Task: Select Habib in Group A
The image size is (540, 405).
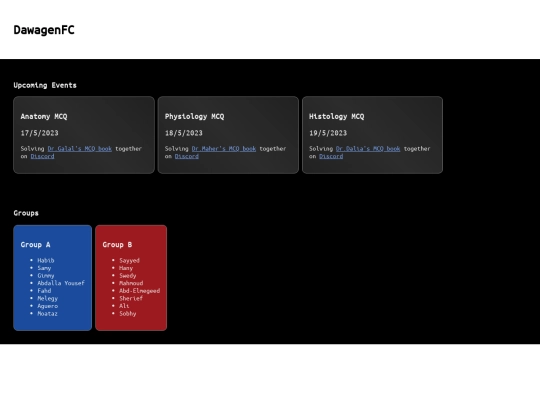Action: 46,260
